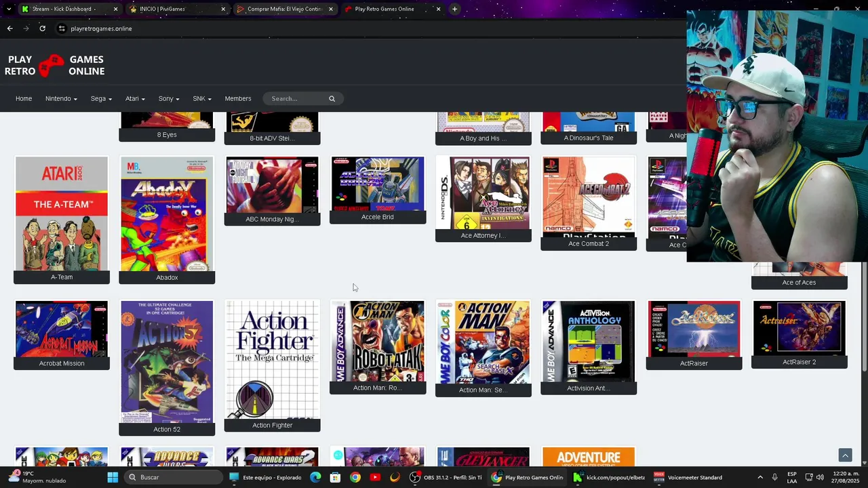Click site info icon in address bar
The image size is (868, 488).
point(62,28)
